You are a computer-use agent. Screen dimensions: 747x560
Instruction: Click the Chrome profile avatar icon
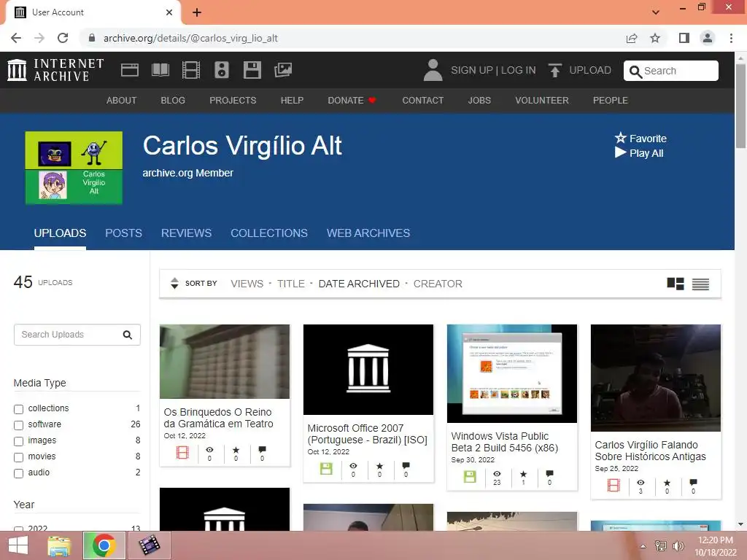708,38
